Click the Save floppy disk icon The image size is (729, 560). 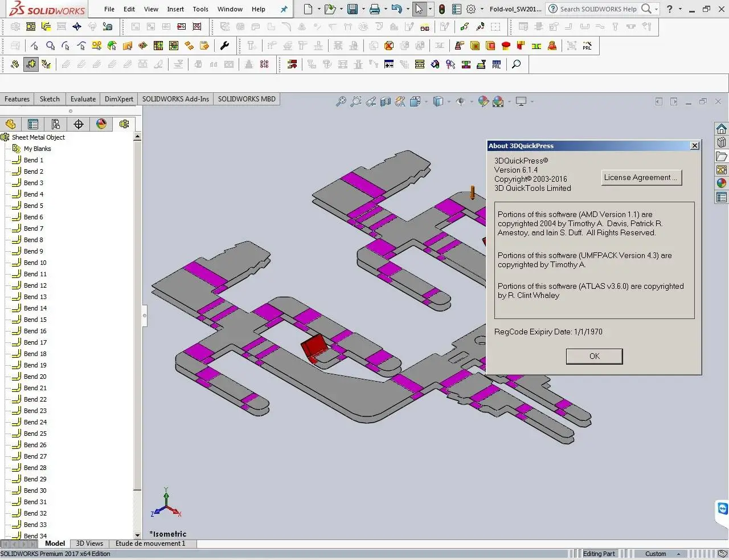click(353, 9)
